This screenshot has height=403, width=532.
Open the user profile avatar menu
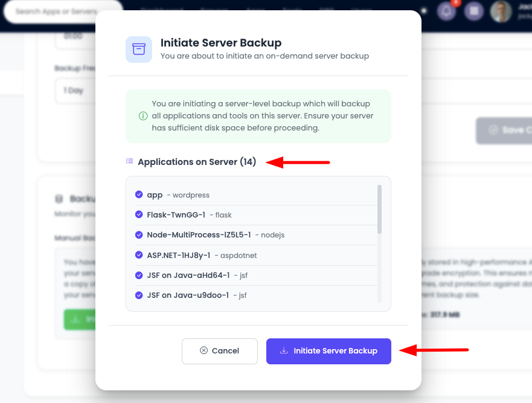click(501, 11)
